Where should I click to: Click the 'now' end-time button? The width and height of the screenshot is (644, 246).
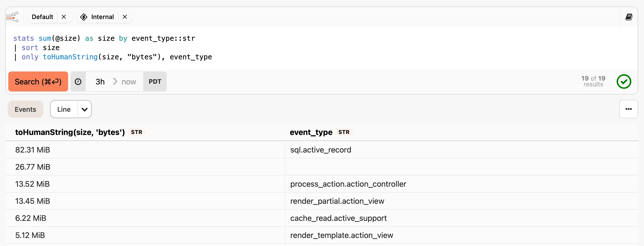128,82
